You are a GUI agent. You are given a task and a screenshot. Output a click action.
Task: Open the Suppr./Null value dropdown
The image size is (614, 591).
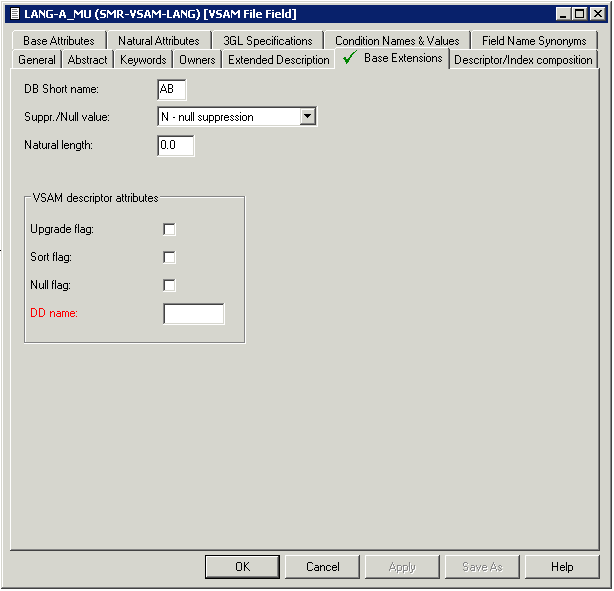[x=308, y=117]
